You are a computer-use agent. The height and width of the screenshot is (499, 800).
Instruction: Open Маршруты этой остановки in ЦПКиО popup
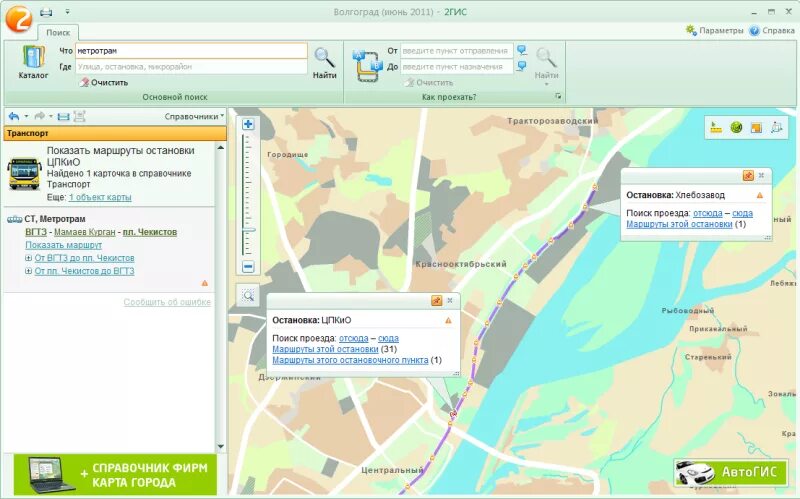(x=325, y=349)
